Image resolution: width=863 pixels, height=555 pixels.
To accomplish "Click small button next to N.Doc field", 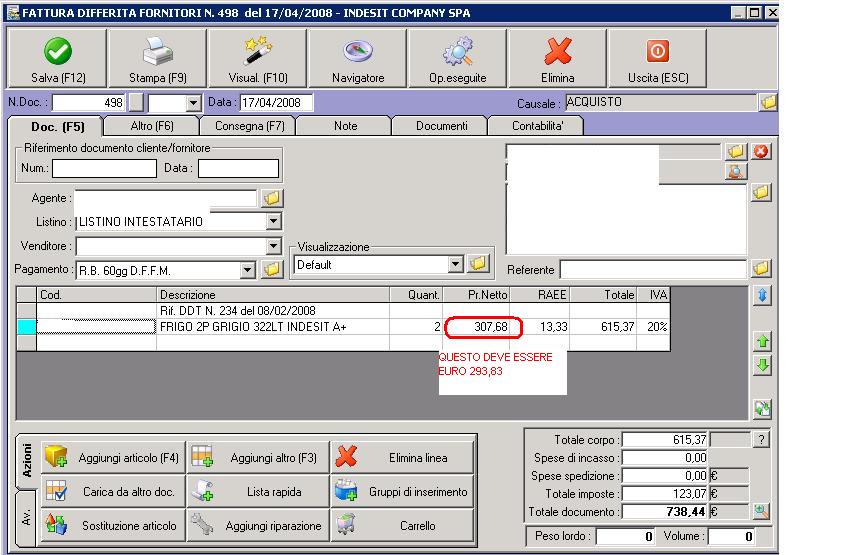I will (136, 103).
